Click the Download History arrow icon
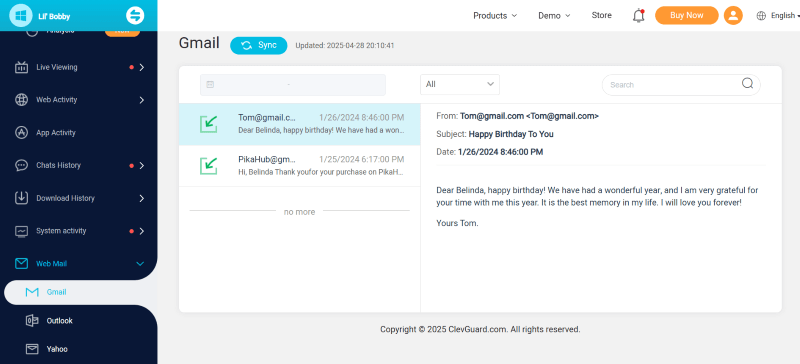 (21, 198)
